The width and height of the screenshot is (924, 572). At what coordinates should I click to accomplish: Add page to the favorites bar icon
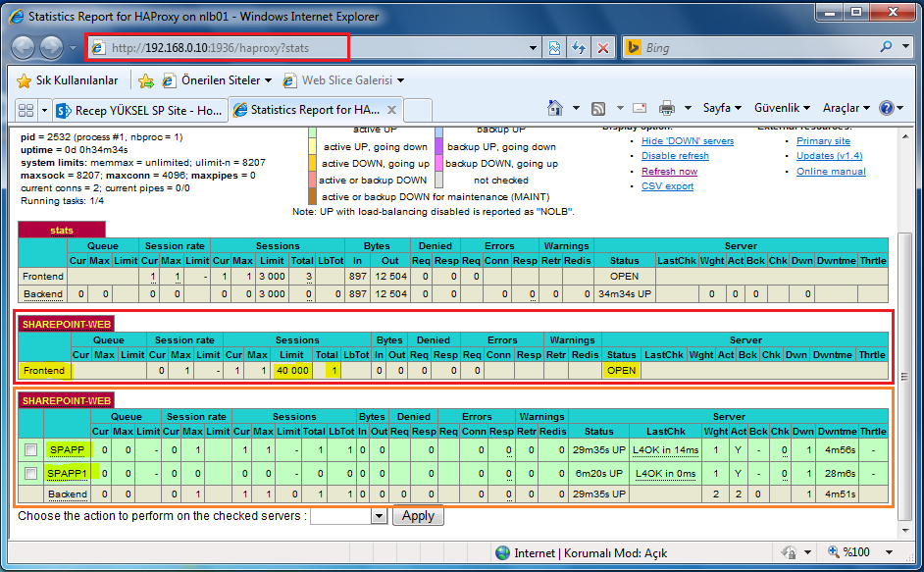point(145,80)
